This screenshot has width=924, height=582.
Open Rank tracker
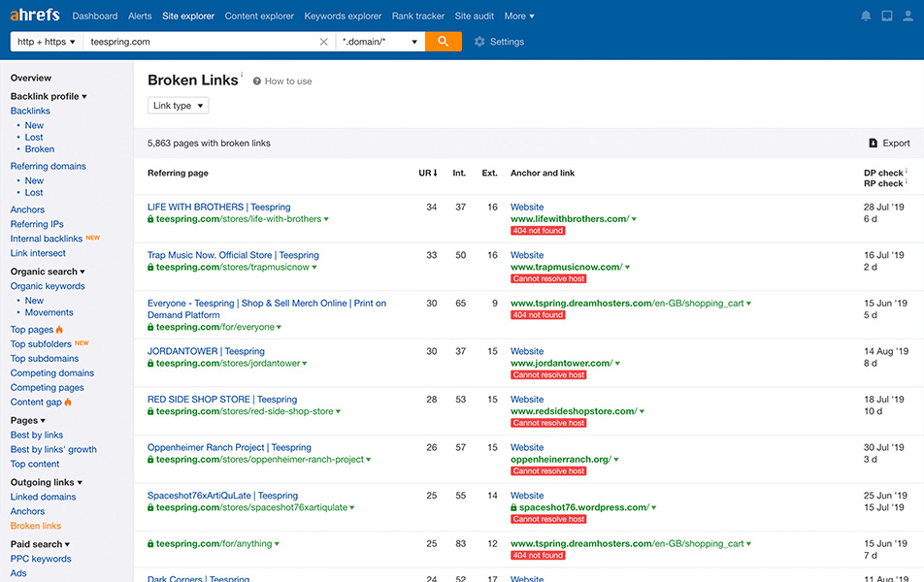pos(418,16)
